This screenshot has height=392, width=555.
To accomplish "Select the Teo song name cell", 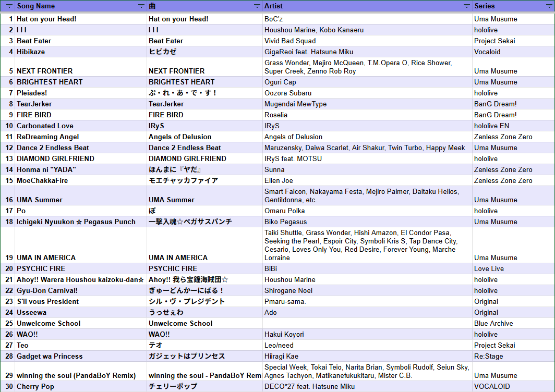I will pyautogui.click(x=81, y=346).
